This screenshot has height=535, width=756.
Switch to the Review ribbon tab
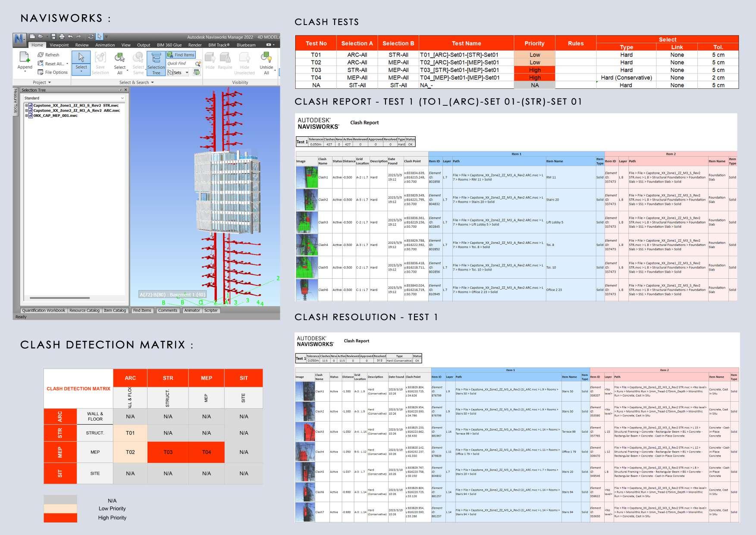click(82, 45)
